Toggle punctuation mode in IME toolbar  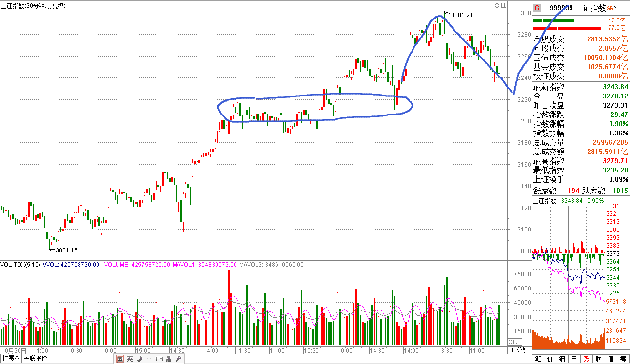148,359
